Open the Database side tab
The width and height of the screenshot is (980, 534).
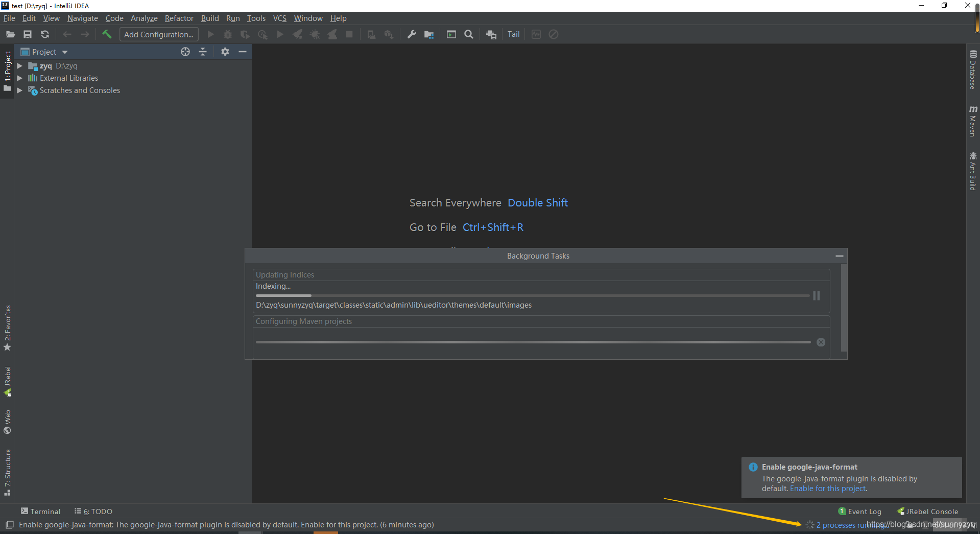point(973,69)
